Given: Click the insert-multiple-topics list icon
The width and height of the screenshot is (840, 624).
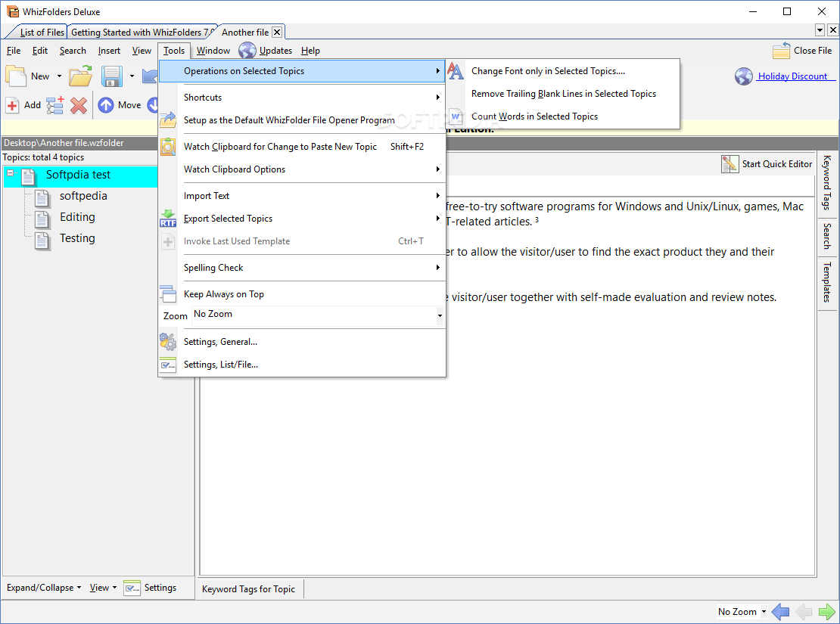Looking at the screenshot, I should (55, 105).
